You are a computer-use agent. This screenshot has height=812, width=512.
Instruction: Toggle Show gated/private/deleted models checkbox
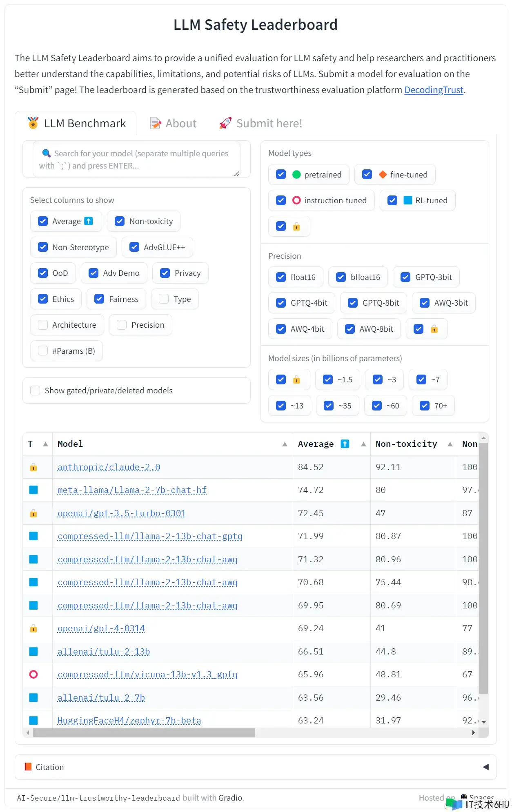(36, 390)
